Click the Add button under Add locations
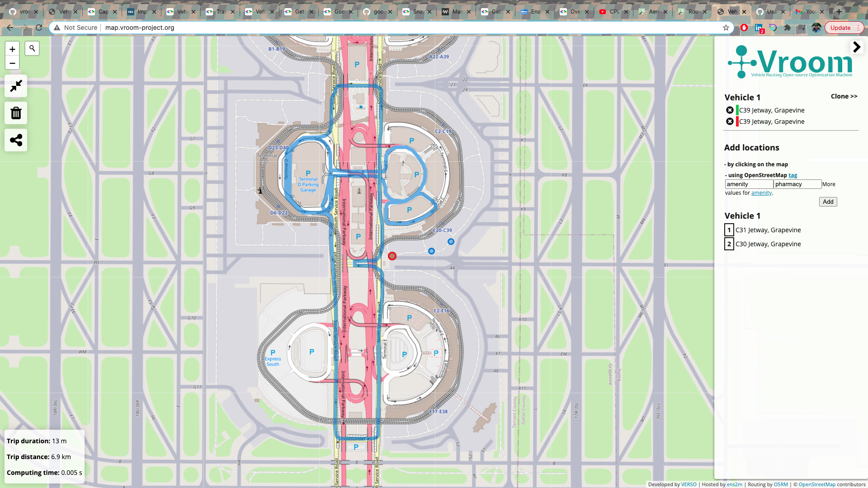The height and width of the screenshot is (488, 868). click(x=828, y=202)
